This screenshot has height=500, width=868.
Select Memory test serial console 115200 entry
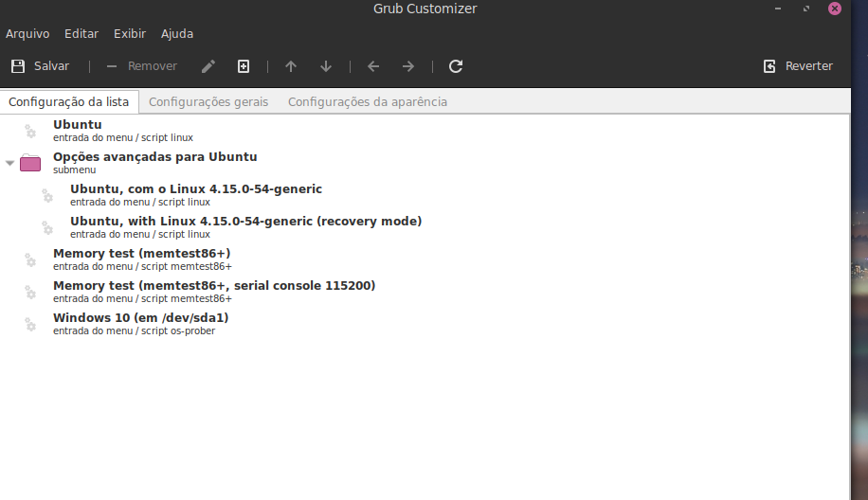(425, 291)
